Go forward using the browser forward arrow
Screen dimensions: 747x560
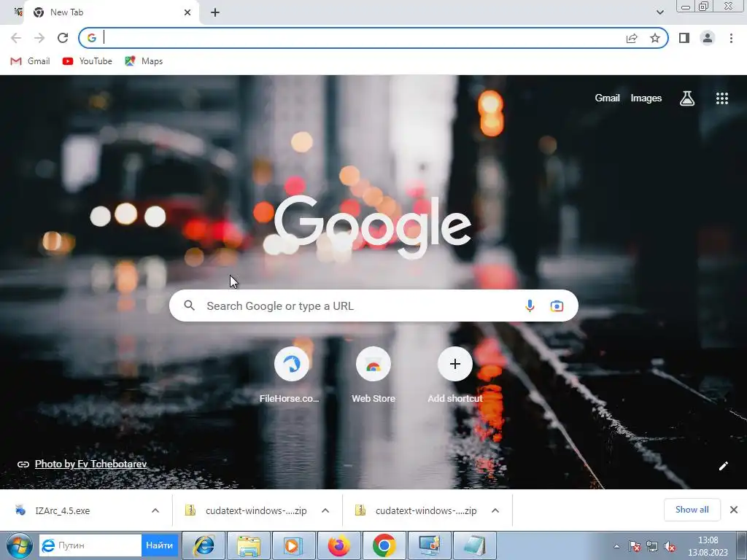[39, 38]
